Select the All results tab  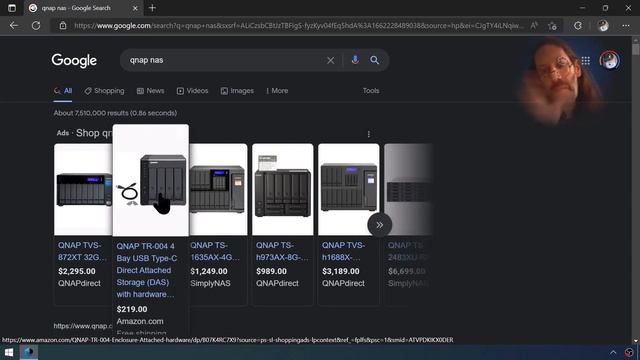(63, 91)
